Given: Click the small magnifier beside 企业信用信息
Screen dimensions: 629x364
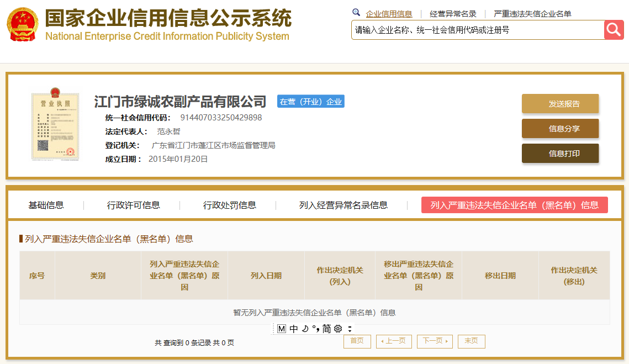Looking at the screenshot, I should click(356, 13).
